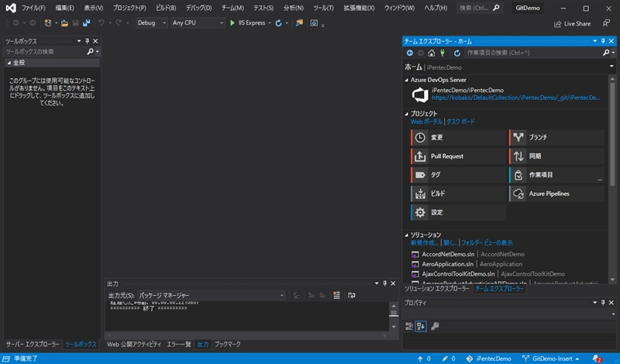Click the notifications bell in status bar

[597, 359]
